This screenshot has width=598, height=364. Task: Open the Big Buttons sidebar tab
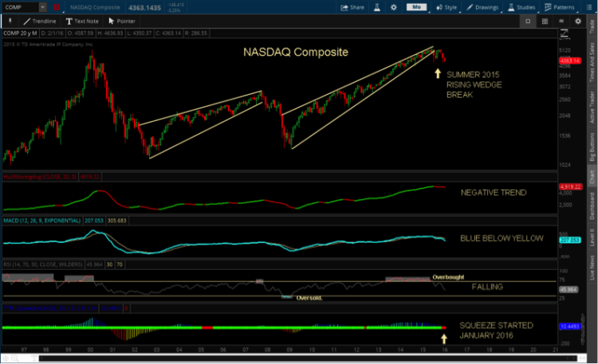point(592,147)
